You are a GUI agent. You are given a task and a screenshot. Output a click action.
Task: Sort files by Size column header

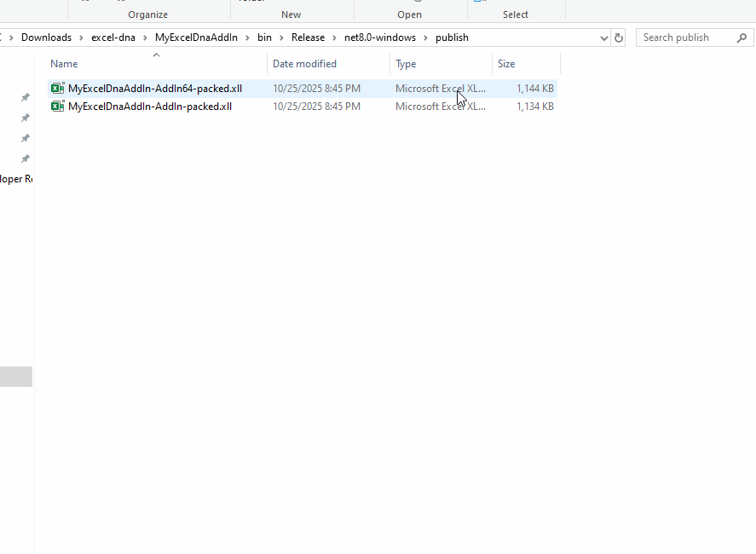[x=506, y=64]
